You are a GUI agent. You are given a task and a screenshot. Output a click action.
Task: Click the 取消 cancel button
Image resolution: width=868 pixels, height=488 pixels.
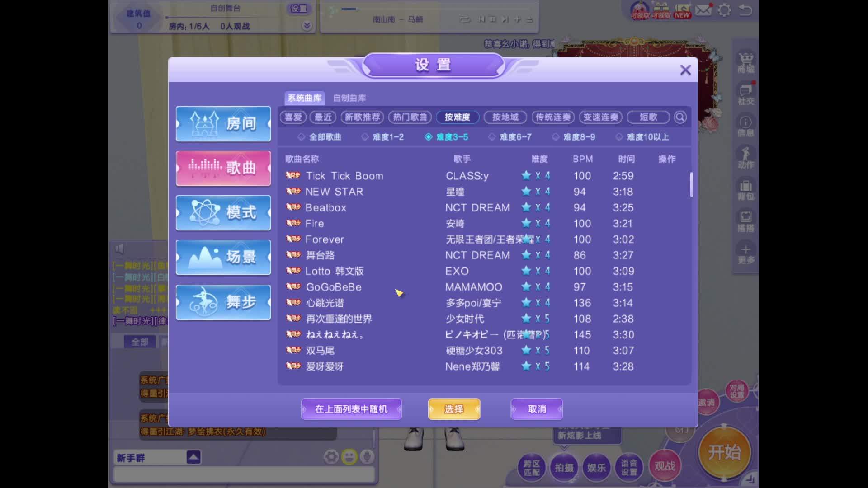coord(537,409)
